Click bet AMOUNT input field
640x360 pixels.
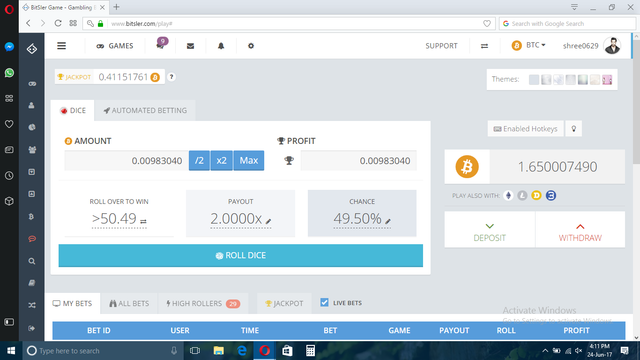pyautogui.click(x=126, y=160)
